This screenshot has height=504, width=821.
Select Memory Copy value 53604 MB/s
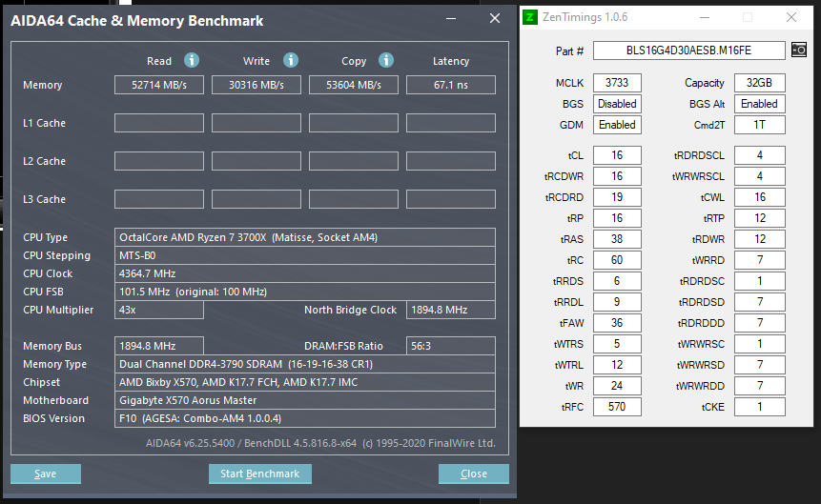coord(354,85)
